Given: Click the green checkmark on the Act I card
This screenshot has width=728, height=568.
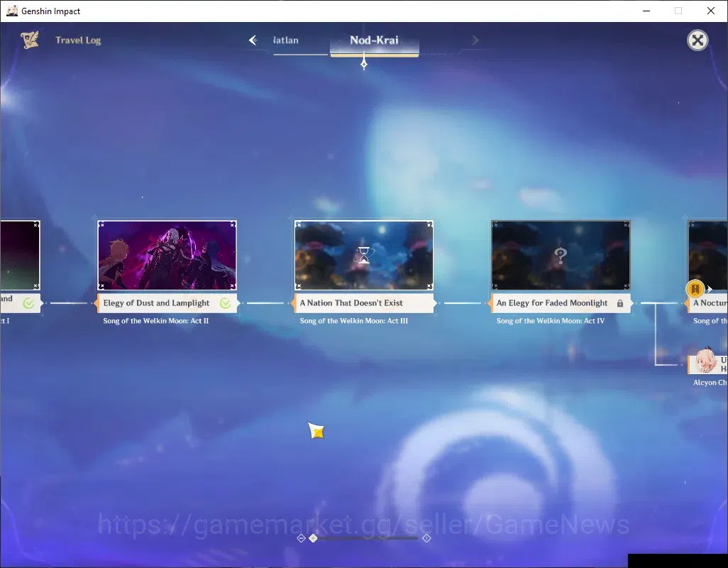Looking at the screenshot, I should tap(28, 303).
